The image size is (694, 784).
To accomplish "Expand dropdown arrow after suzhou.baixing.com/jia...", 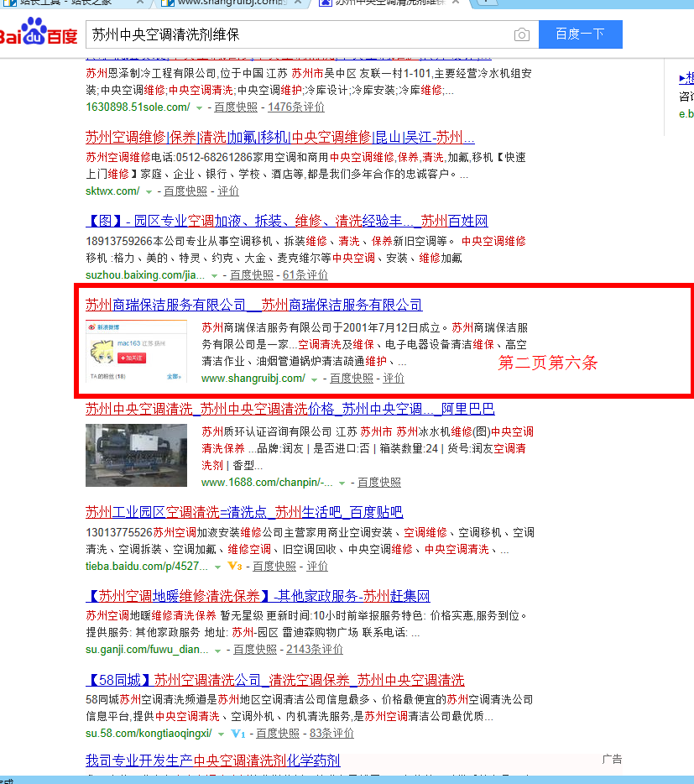I will [x=214, y=276].
